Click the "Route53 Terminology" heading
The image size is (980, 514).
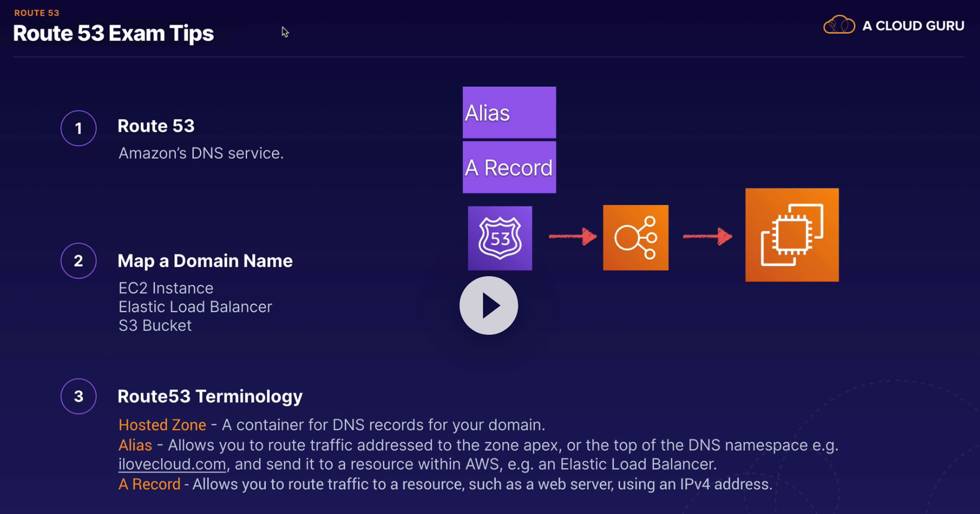point(210,396)
